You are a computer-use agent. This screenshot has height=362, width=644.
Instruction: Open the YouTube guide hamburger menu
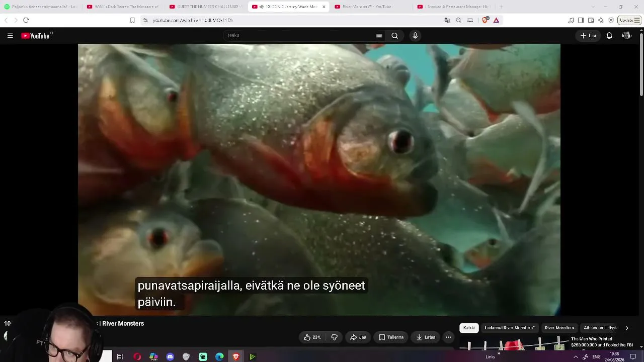click(10, 36)
